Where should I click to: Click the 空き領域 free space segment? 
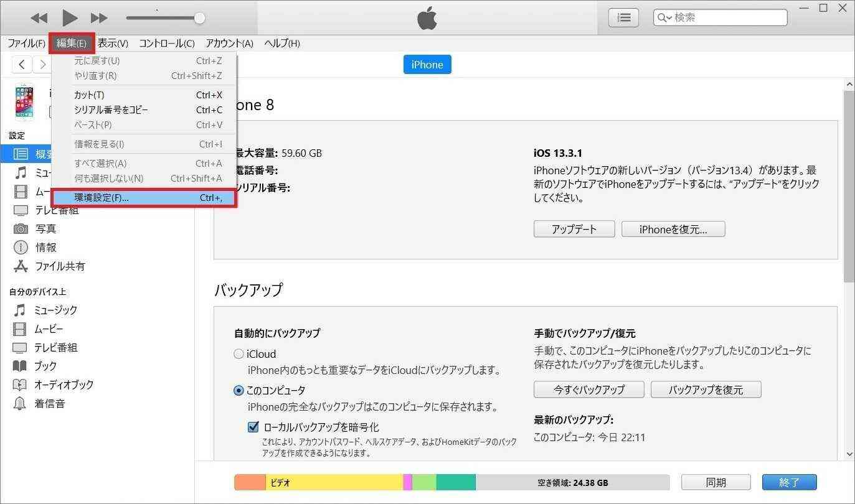click(x=573, y=482)
